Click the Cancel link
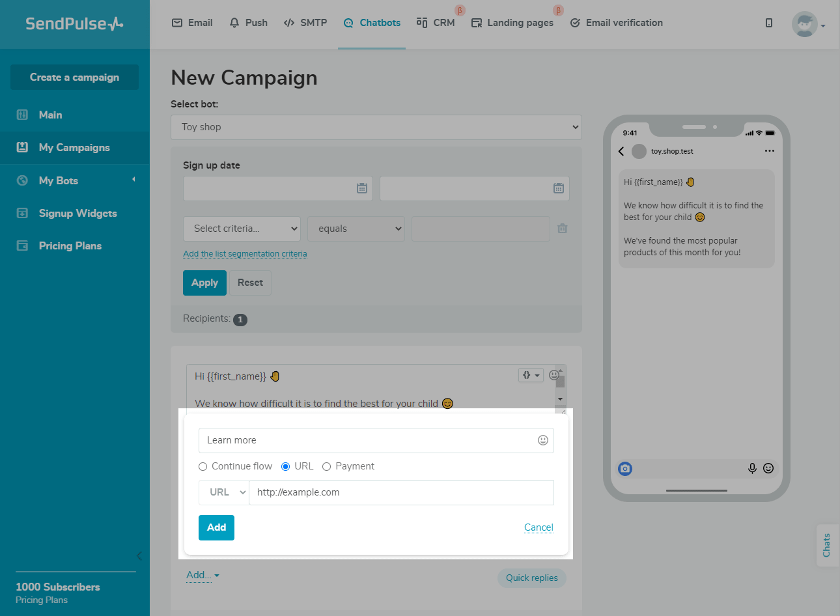Image resolution: width=840 pixels, height=616 pixels. click(539, 527)
